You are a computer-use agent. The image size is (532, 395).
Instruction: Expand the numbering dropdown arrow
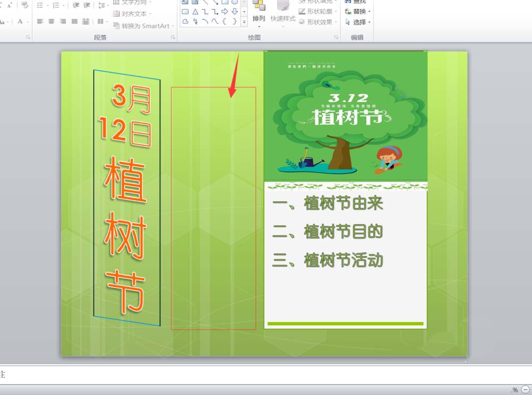pos(64,5)
